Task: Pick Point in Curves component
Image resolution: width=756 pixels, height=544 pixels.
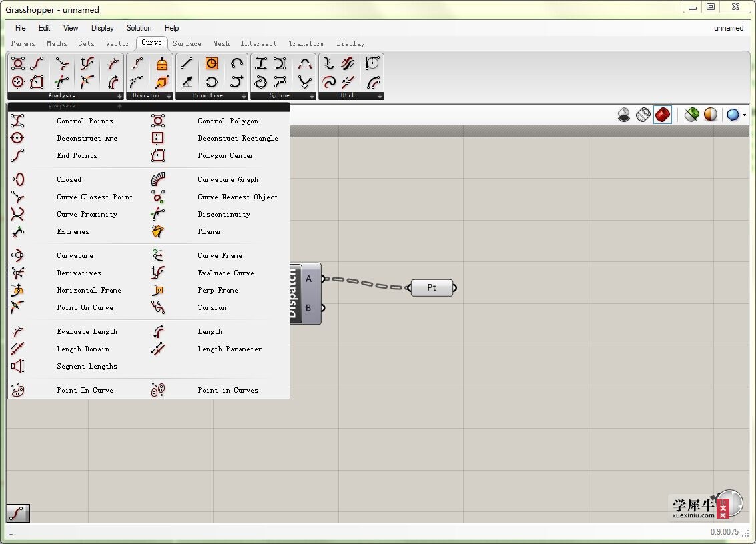Action: (x=220, y=391)
